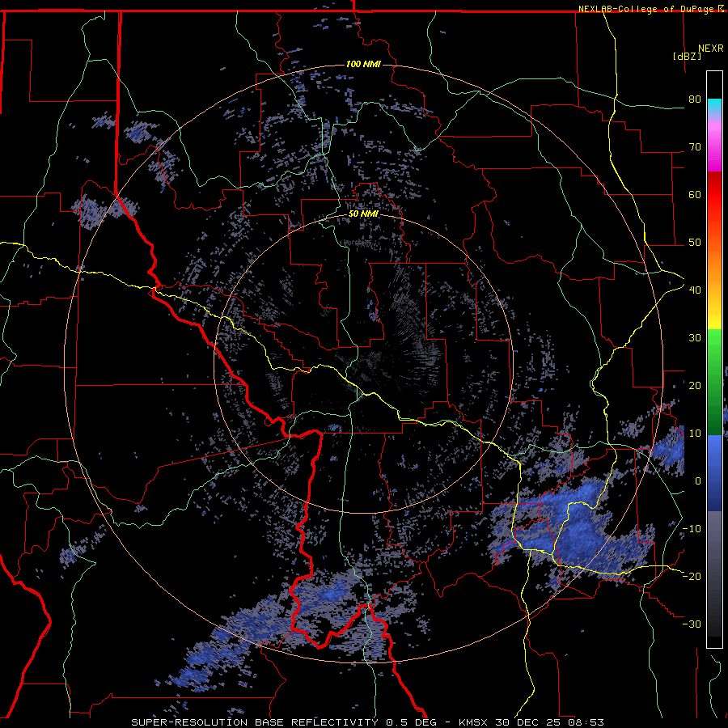Click the cyan top band of the color bar
This screenshot has width=728, height=728.
coord(714,106)
